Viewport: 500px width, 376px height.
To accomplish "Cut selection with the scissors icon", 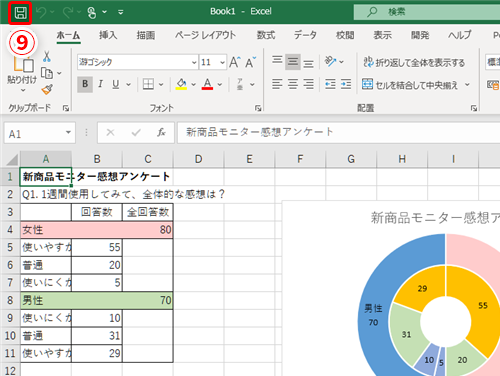I will (47, 57).
